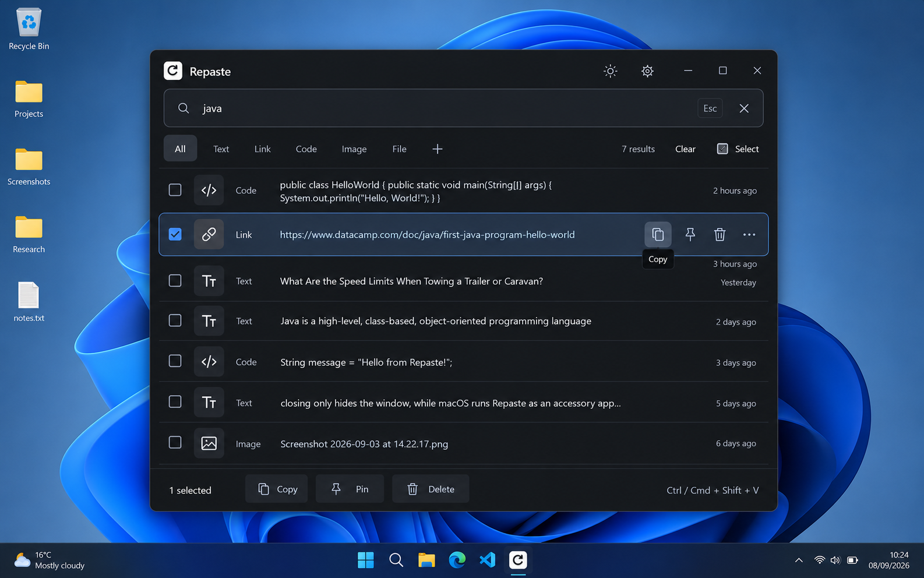Launch Visual Studio Code from taskbar

pyautogui.click(x=488, y=560)
